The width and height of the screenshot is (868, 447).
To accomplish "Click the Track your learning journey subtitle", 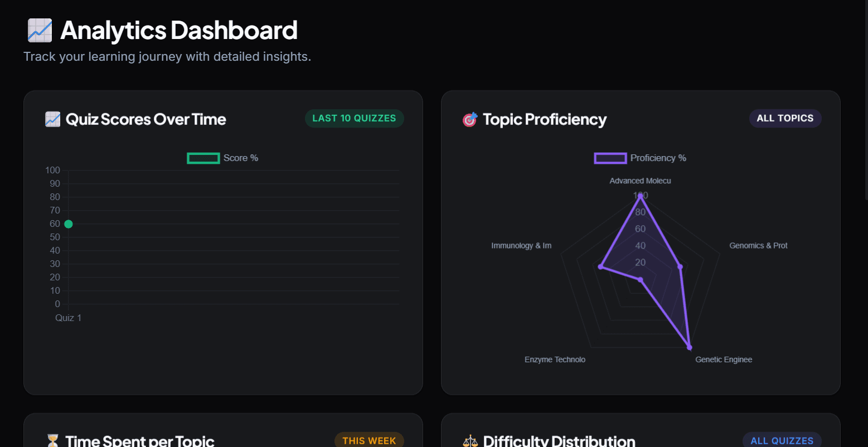I will pos(167,56).
